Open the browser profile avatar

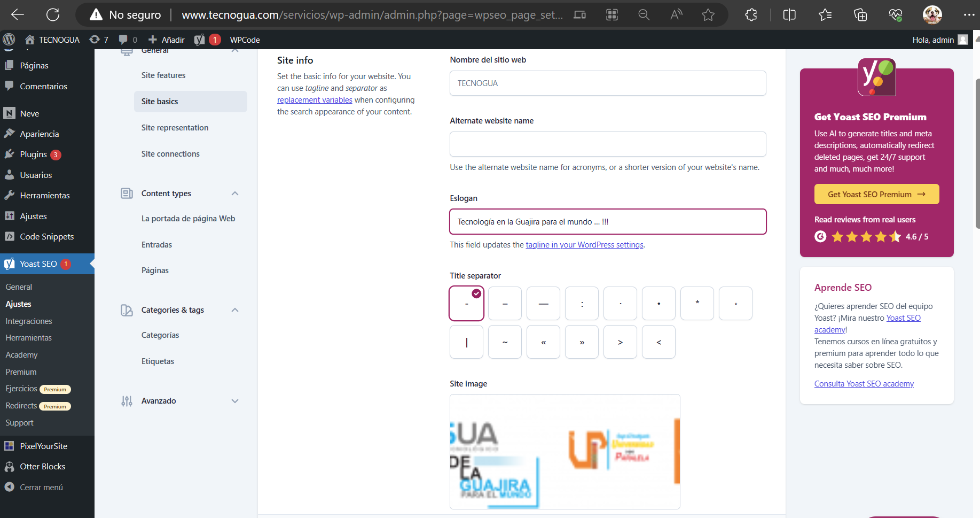click(932, 15)
